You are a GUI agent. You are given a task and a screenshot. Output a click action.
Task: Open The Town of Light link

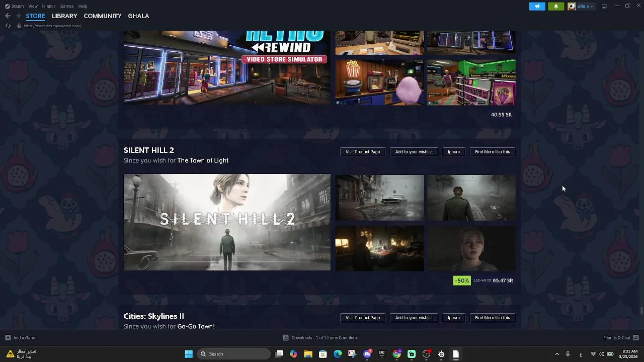point(203,160)
